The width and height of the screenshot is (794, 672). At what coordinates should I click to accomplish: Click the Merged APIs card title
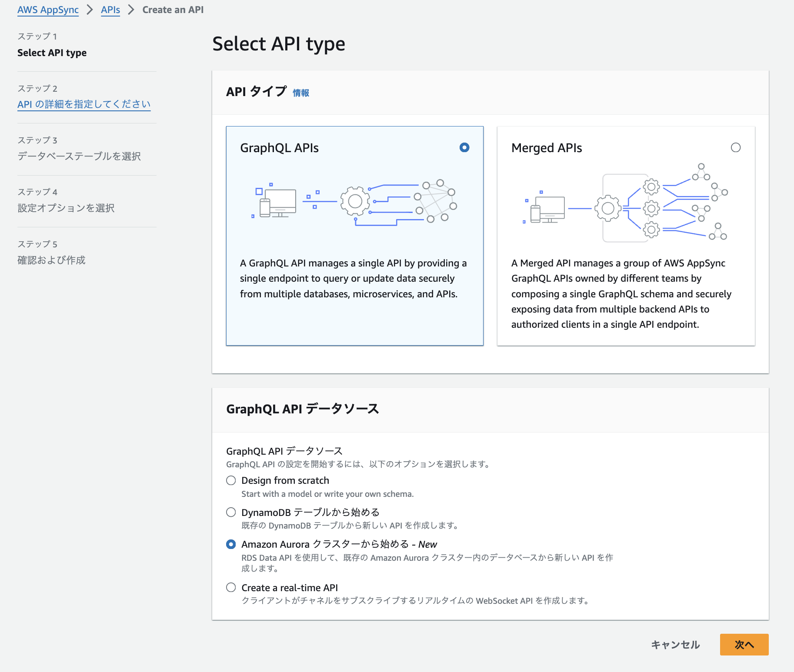tap(547, 148)
